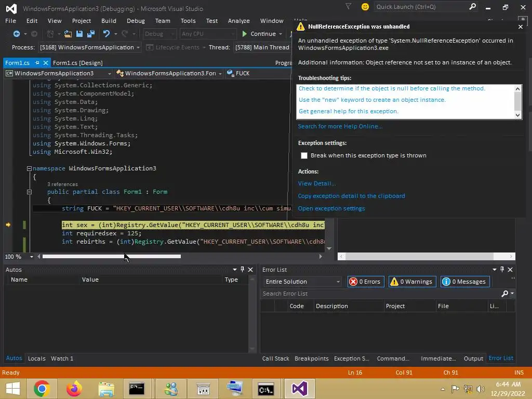Switch to the Form1.cs [Design] tab
This screenshot has width=532, height=399.
[x=78, y=63]
